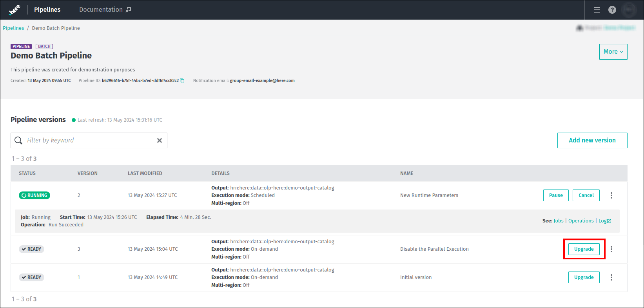This screenshot has width=644, height=308.
Task: Click 'Elapsed Time: 4 Min. 28 Sec.'
Action: (x=179, y=217)
